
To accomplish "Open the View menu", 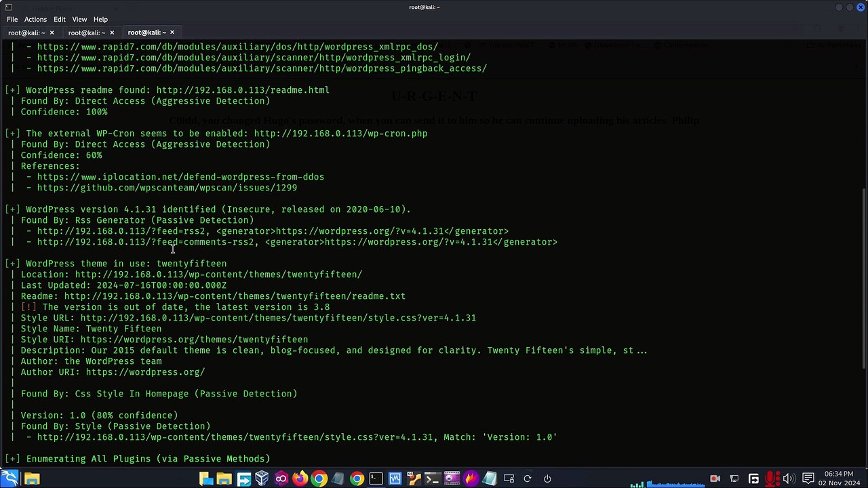I will point(79,19).
